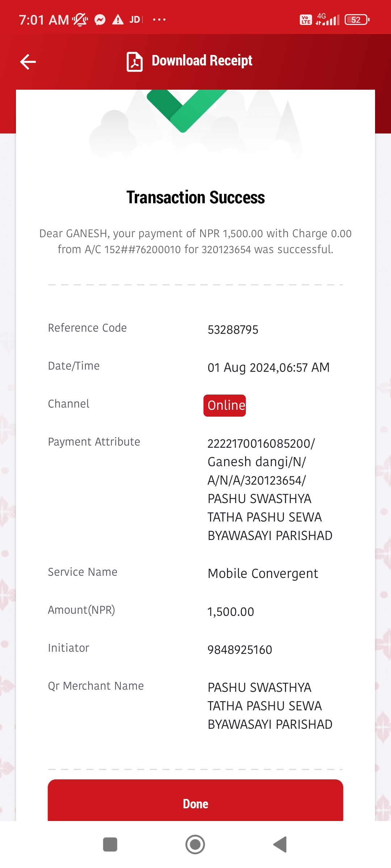Screen dimensions: 391x868
Task: Tap the Android recent apps square
Action: coord(110,844)
